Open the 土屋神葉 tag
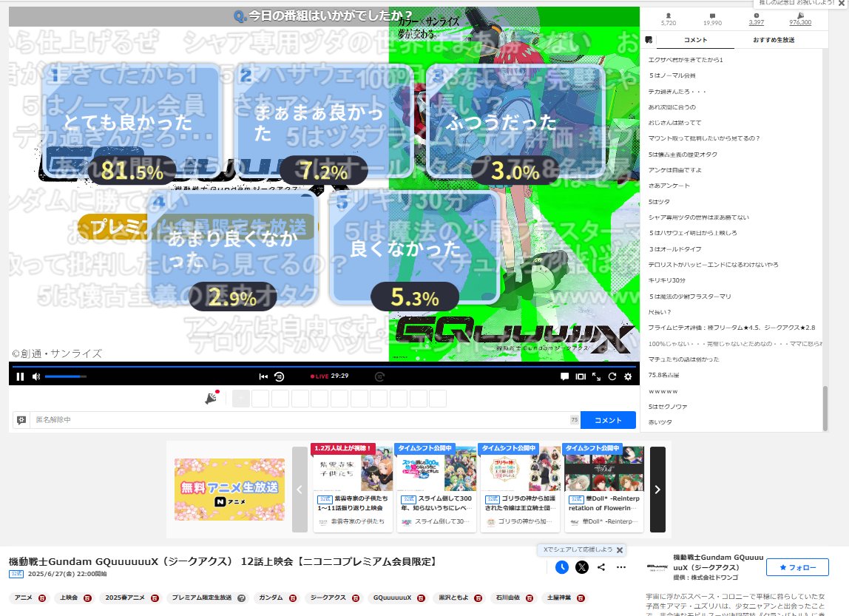849x616 pixels. coord(559,598)
